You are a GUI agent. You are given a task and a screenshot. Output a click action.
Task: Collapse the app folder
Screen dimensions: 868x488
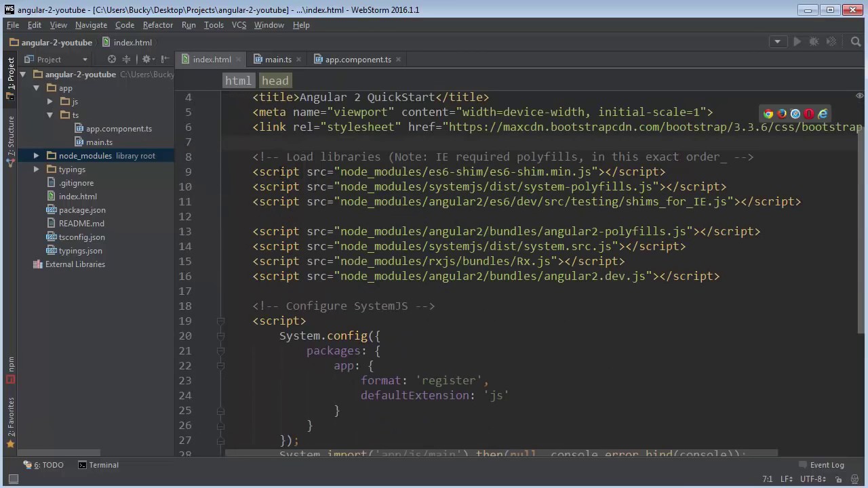[37, 88]
